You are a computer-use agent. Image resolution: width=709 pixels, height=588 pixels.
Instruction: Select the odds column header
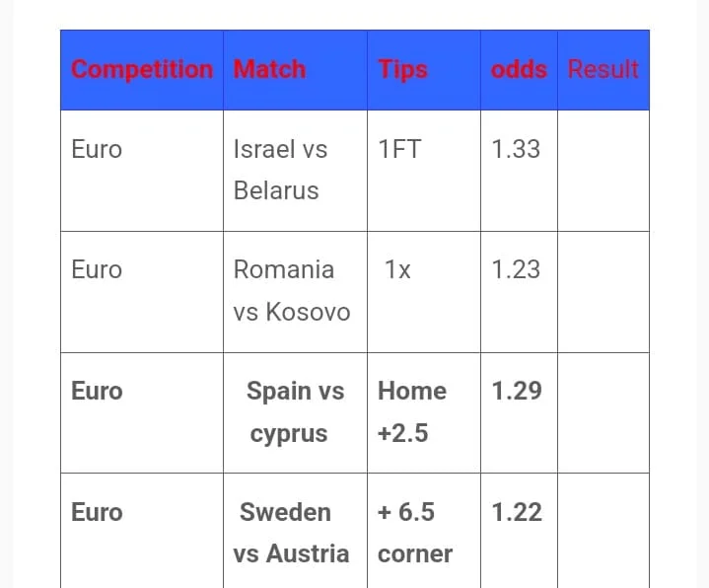point(519,69)
